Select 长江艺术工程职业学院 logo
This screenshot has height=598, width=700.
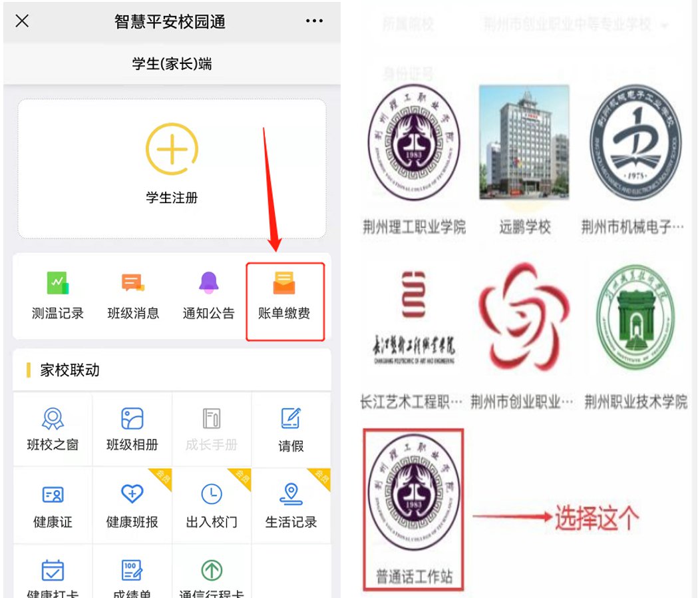point(414,318)
